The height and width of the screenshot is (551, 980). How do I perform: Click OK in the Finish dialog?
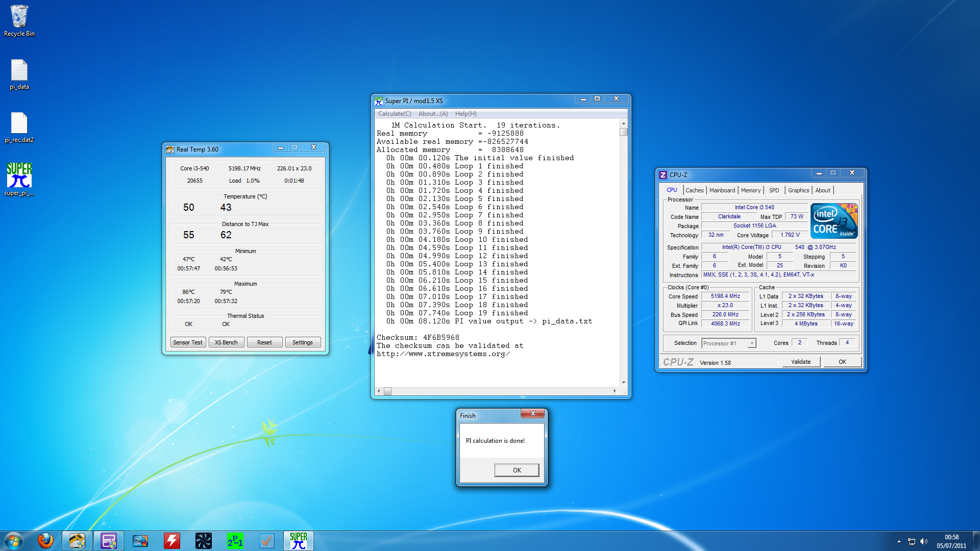tap(517, 470)
